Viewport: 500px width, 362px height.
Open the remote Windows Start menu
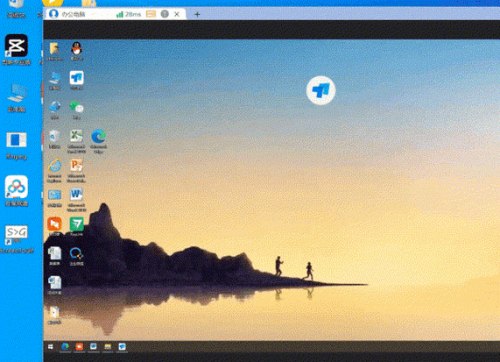[51, 347]
